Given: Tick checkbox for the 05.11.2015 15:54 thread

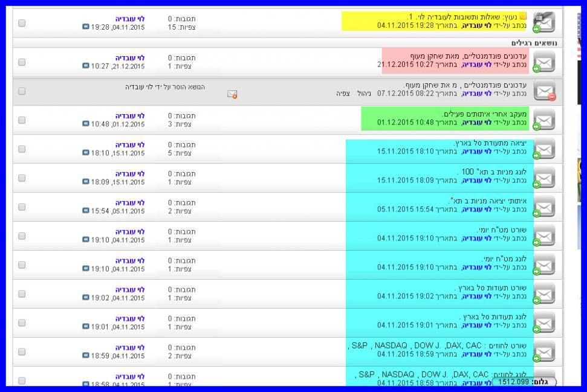Looking at the screenshot, I should pos(22,207).
